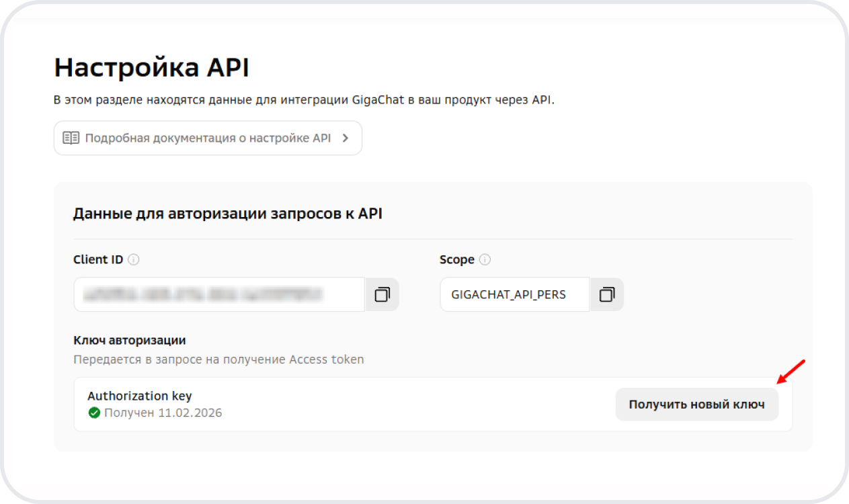Select the GIGACHAT_API_PERS scope field
Viewport: 849px width, 504px height.
tap(514, 294)
